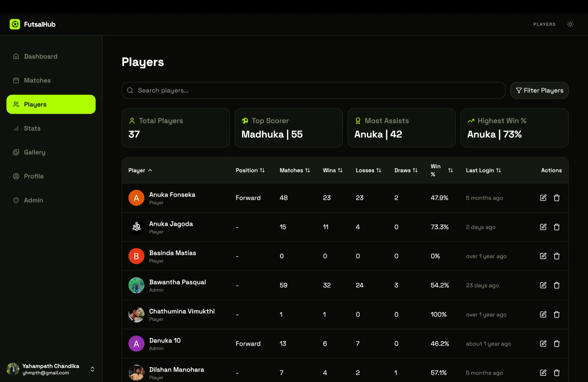The image size is (588, 382).
Task: Sort table by Wins column
Action: click(333, 170)
